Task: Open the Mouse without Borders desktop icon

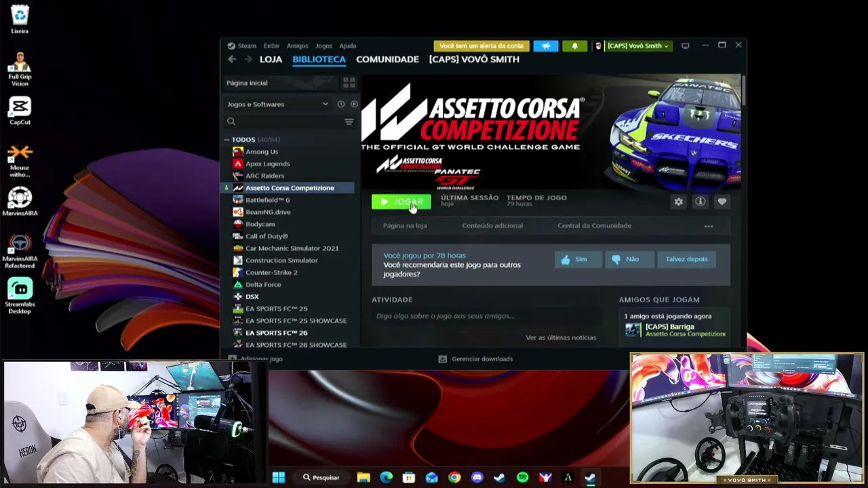Action: [x=20, y=161]
